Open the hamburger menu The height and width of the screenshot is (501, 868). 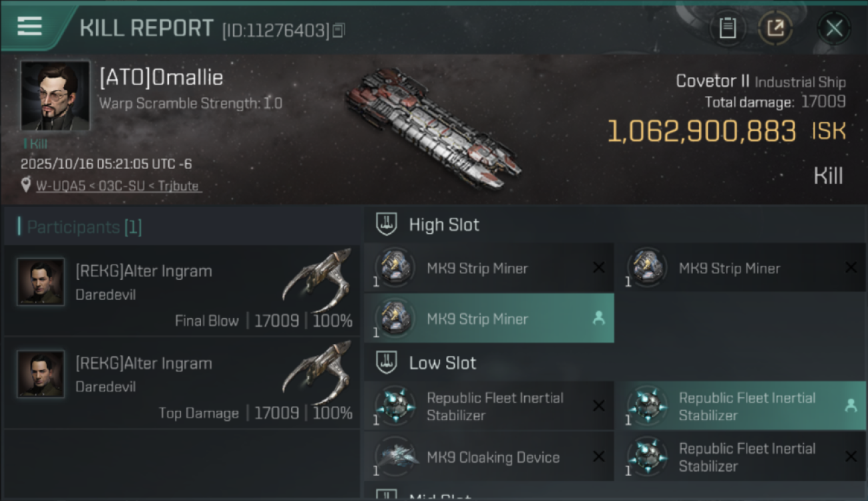[29, 26]
